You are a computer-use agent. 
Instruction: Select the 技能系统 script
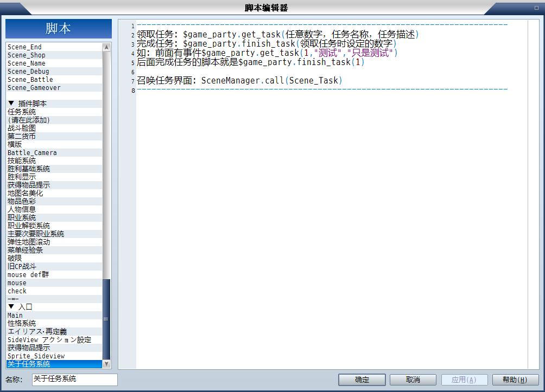tap(55, 160)
